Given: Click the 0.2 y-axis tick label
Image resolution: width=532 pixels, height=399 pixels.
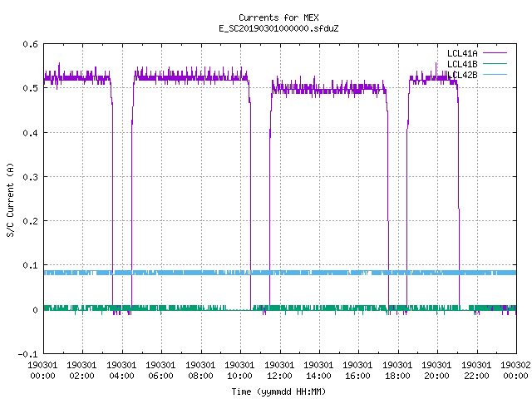Looking at the screenshot, I should [x=30, y=221].
